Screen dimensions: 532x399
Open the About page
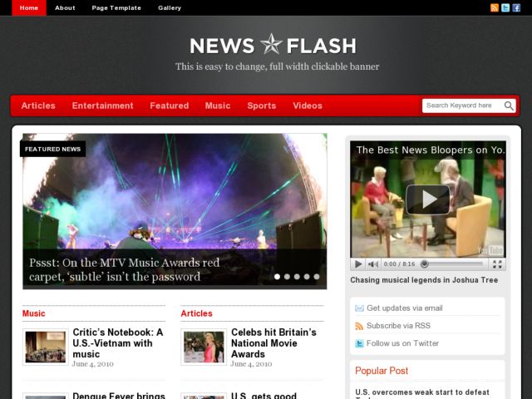65,7
